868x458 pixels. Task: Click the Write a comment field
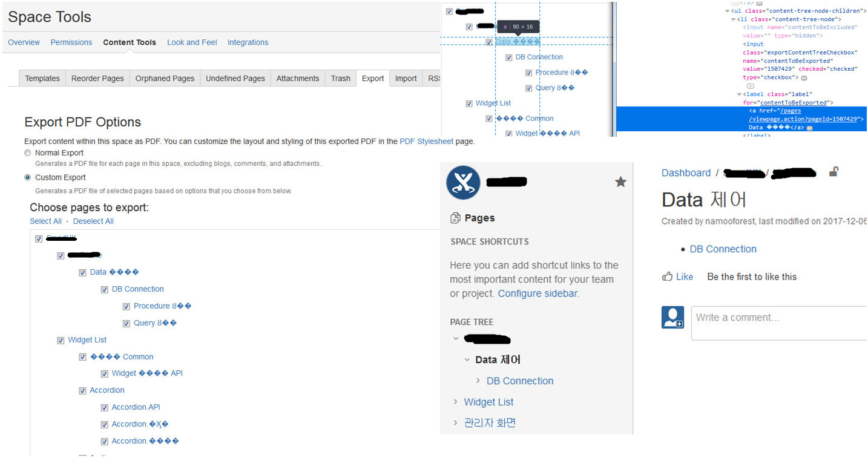tap(780, 323)
